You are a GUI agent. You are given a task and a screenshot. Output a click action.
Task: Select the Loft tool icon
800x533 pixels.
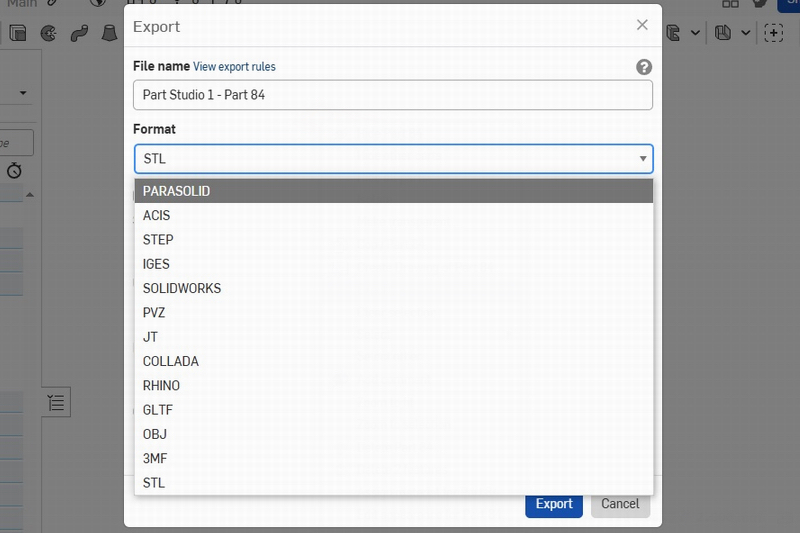click(x=108, y=33)
